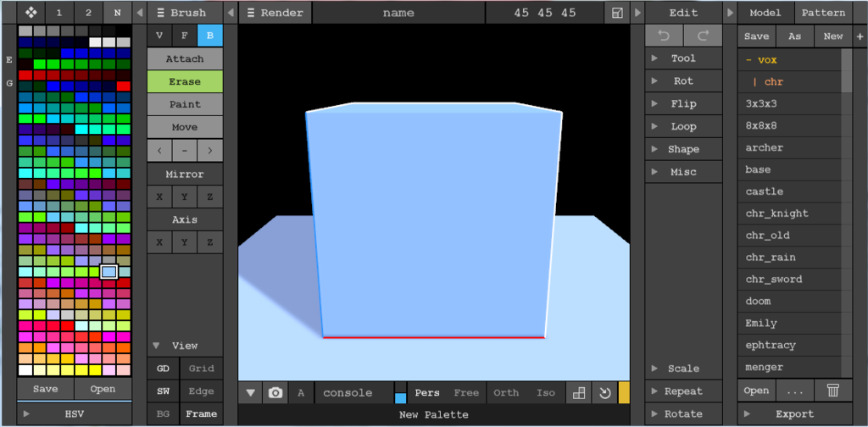Viewport: 868px width, 427px height.
Task: Click the redo arrow icon
Action: click(703, 36)
